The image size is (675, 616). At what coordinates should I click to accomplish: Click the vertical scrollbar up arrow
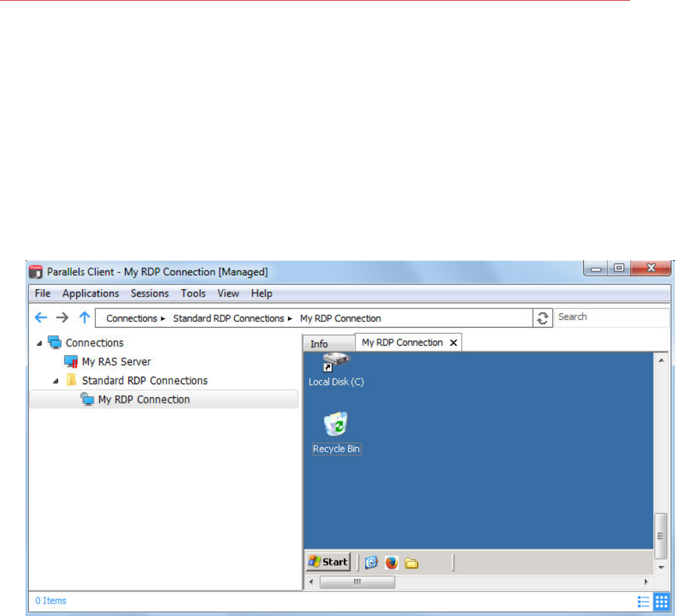pos(661,360)
